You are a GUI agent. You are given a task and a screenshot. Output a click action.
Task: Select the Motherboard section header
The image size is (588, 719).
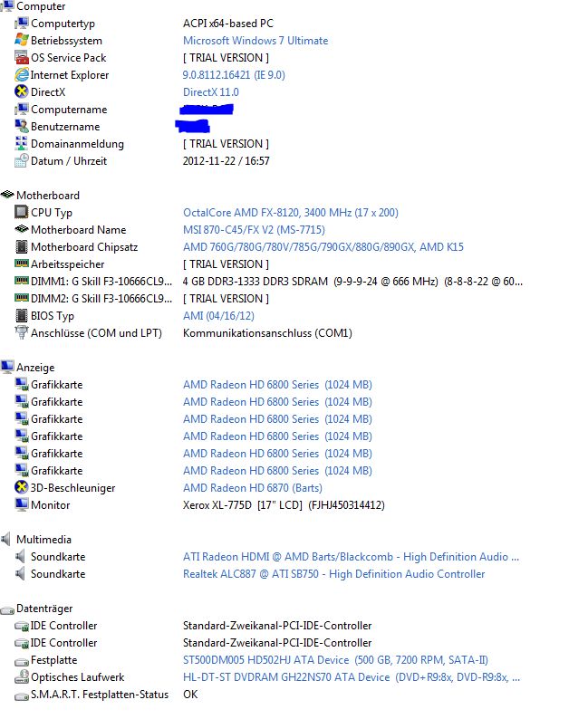click(x=48, y=196)
